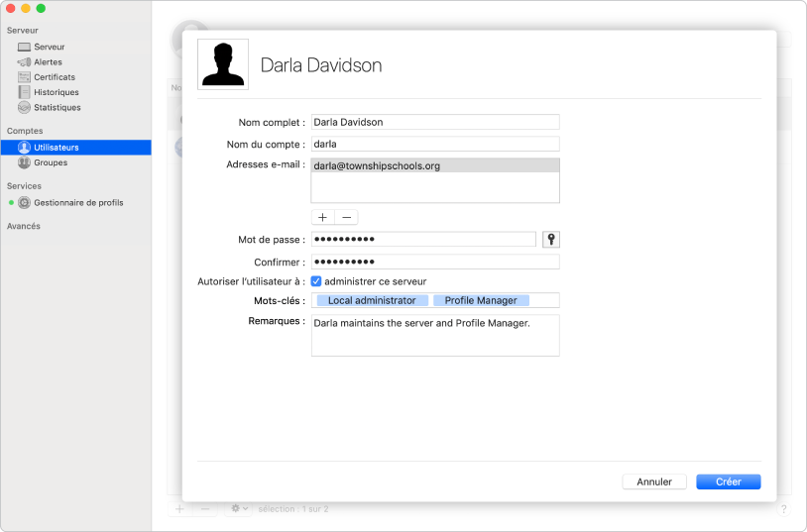Click the Remarques text area
The image size is (807, 532).
click(x=435, y=336)
